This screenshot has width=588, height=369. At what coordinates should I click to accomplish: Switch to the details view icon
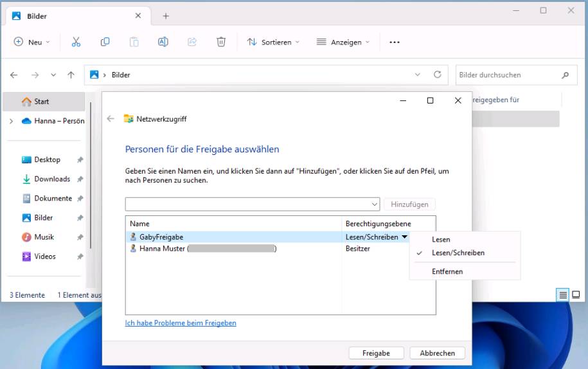coord(563,295)
